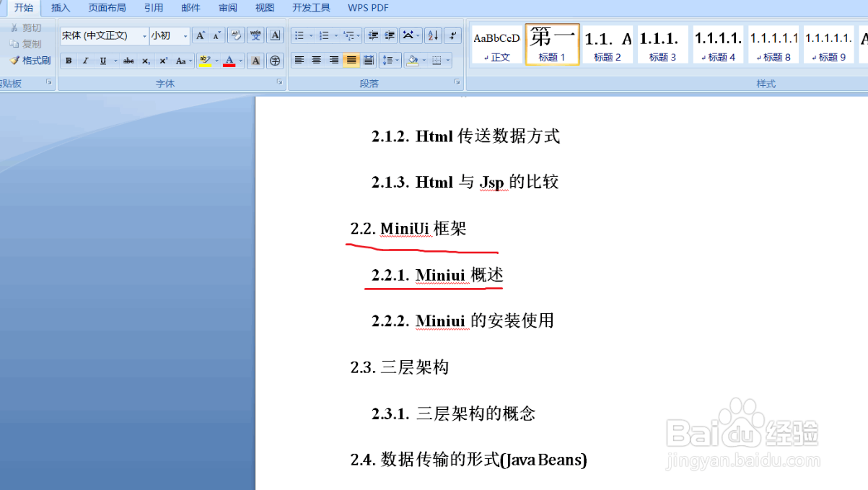Align text left
The image size is (868, 490).
[299, 61]
